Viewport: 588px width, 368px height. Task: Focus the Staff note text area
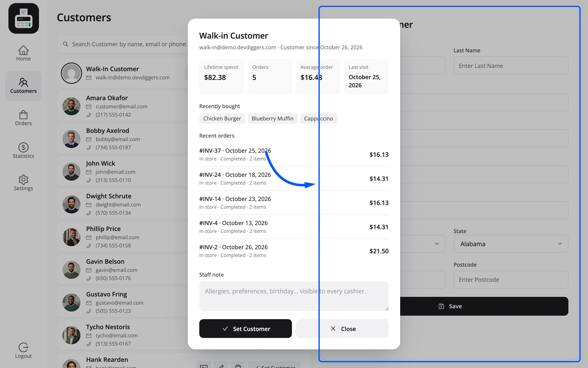tap(294, 296)
